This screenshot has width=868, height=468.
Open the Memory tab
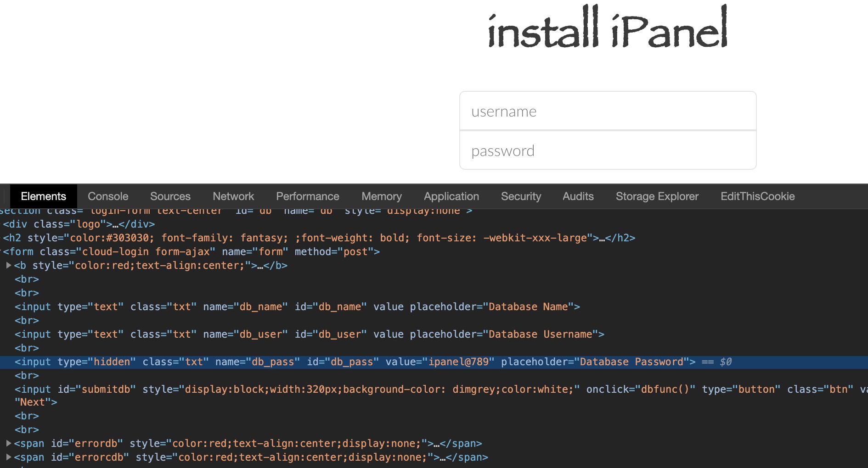point(382,196)
